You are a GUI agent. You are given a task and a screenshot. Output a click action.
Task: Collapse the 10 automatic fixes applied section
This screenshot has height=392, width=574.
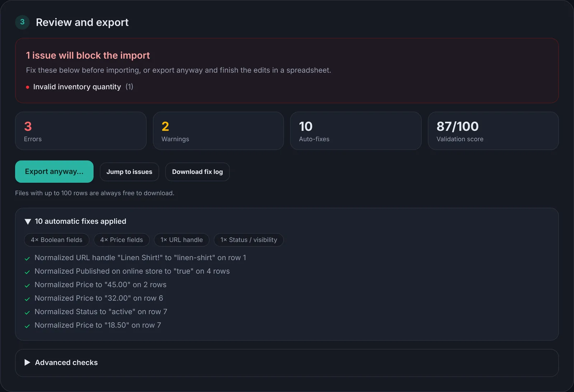75,221
